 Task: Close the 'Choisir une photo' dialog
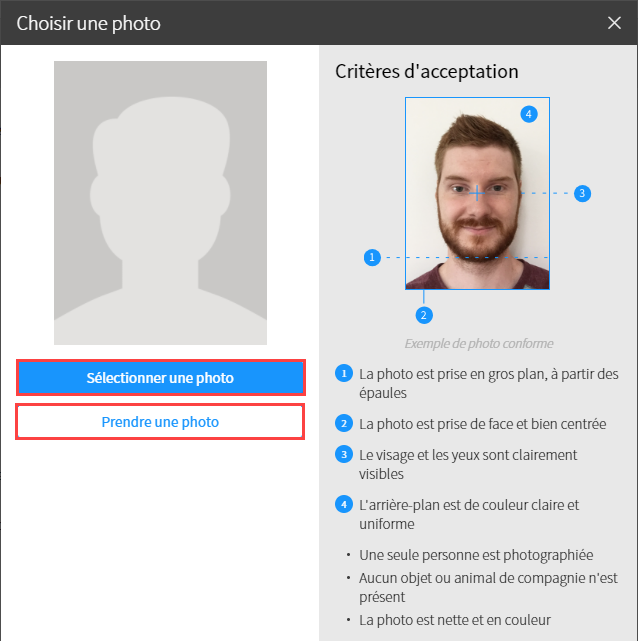tap(615, 23)
